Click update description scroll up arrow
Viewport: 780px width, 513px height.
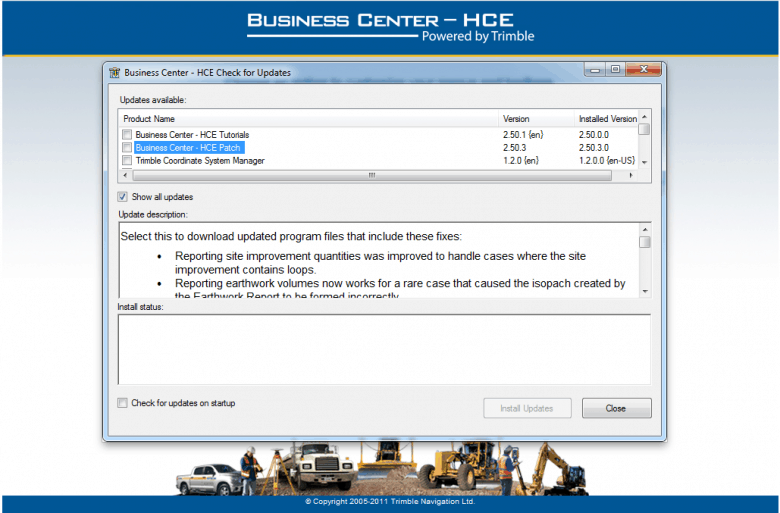pyautogui.click(x=645, y=229)
